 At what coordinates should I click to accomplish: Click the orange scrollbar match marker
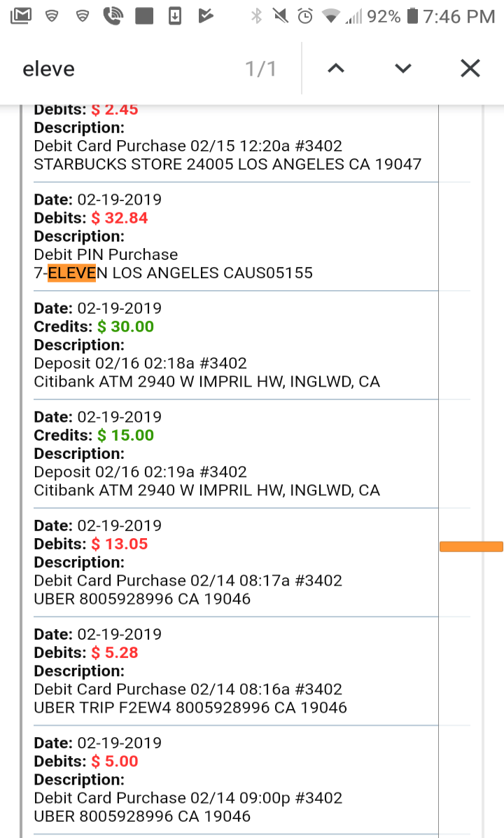pos(471,547)
